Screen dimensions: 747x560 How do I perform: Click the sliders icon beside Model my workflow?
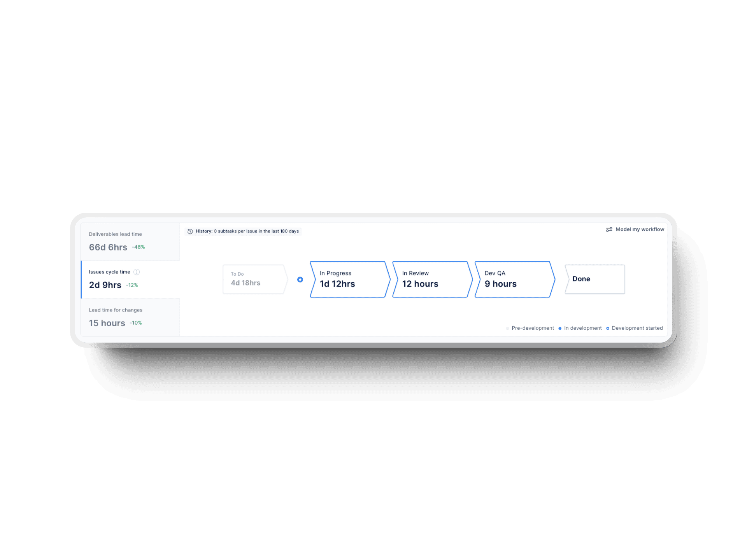point(609,229)
